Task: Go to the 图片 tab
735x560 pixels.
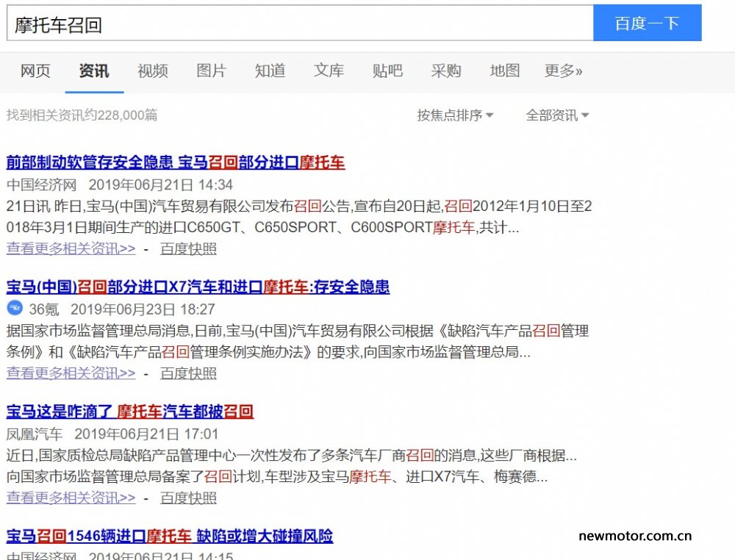Action: point(212,71)
